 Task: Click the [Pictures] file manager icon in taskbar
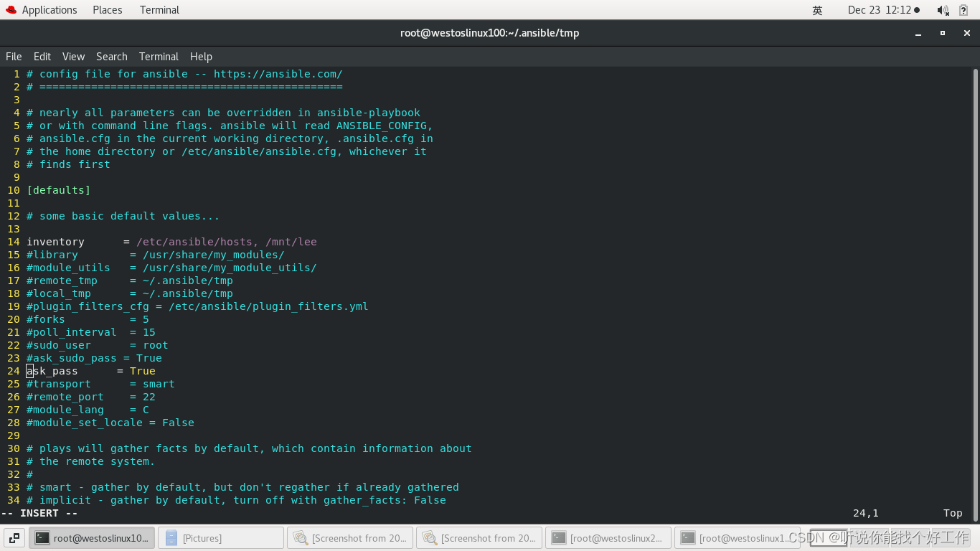[x=171, y=537]
